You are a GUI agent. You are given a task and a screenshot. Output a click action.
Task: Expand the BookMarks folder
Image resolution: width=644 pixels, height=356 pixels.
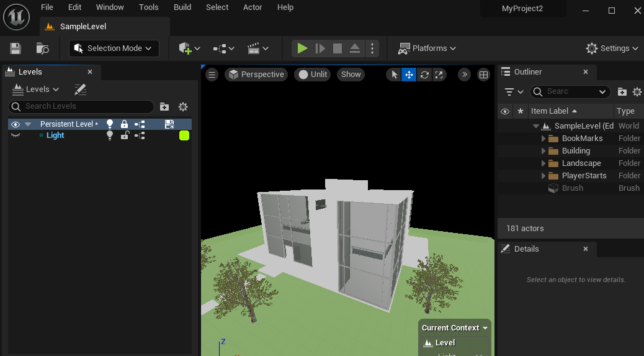pyautogui.click(x=543, y=139)
